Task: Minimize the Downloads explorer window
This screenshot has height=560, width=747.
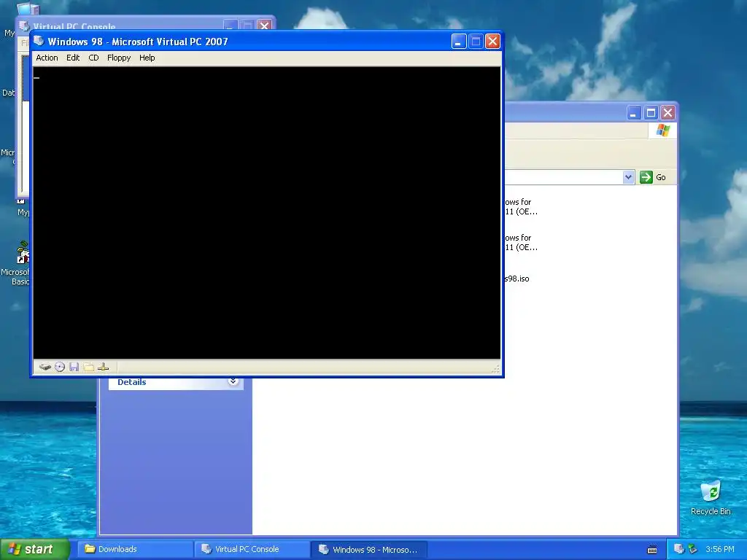Action: [x=634, y=113]
